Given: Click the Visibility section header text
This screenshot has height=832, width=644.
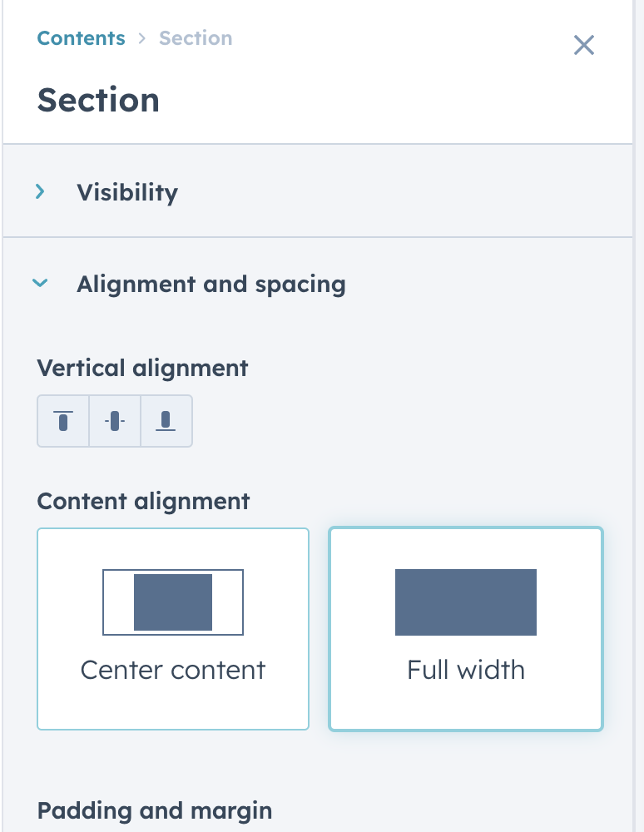Looking at the screenshot, I should pyautogui.click(x=127, y=192).
